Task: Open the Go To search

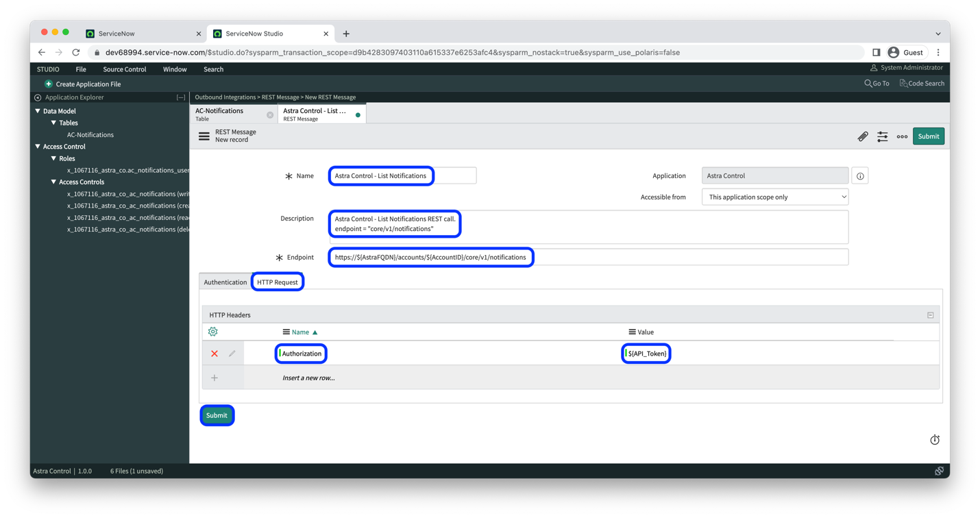Action: pyautogui.click(x=877, y=84)
